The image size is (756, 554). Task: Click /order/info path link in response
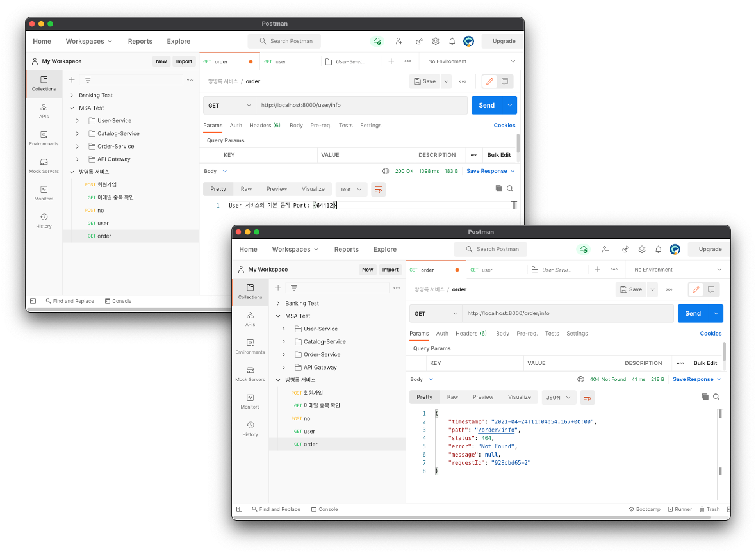(x=496, y=430)
